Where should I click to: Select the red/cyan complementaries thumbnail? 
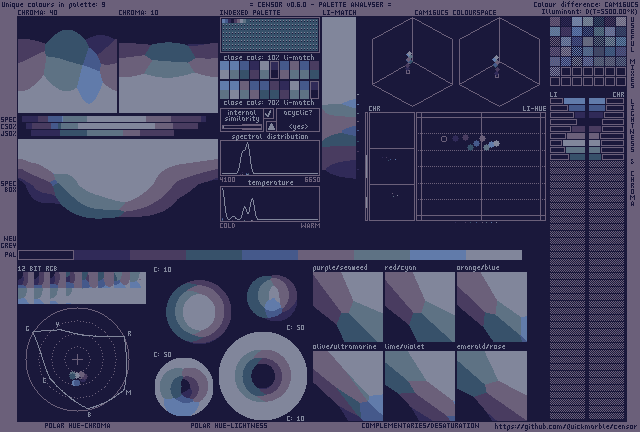pyautogui.click(x=419, y=306)
